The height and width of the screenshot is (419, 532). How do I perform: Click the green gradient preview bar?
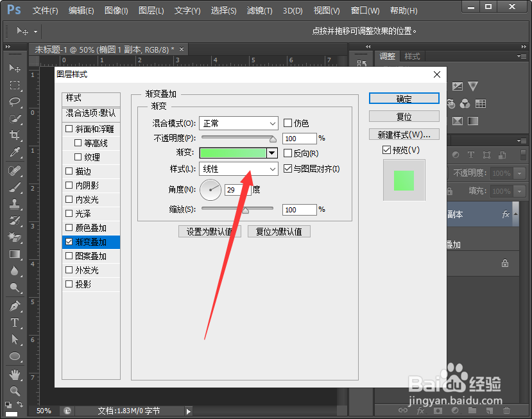233,153
